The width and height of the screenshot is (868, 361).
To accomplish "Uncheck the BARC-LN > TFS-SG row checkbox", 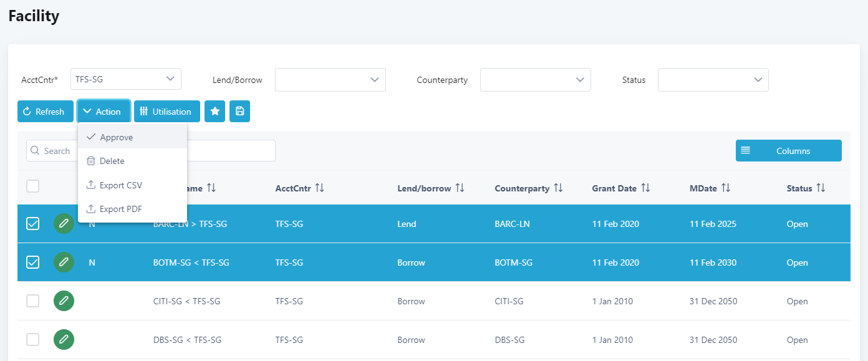I will pos(32,224).
